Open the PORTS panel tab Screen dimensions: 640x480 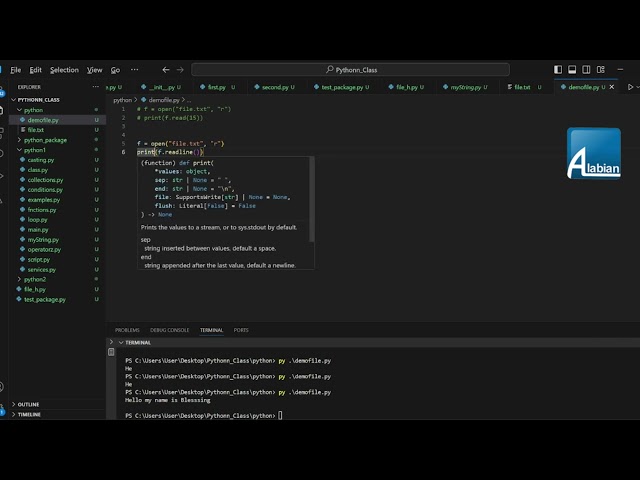click(x=241, y=330)
